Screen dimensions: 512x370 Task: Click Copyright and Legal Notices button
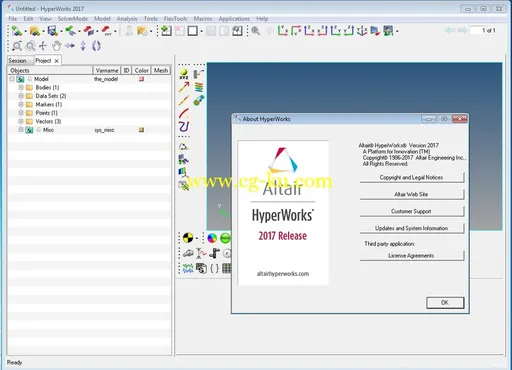412,177
